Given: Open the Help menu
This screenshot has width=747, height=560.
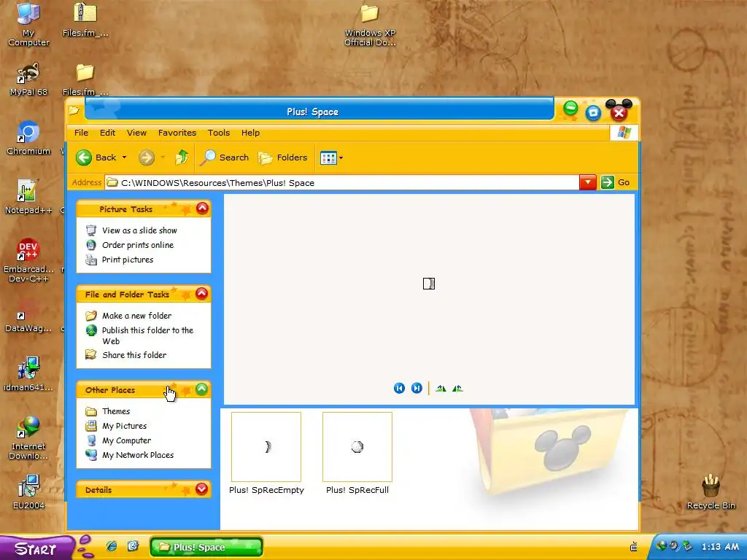Looking at the screenshot, I should coord(250,133).
